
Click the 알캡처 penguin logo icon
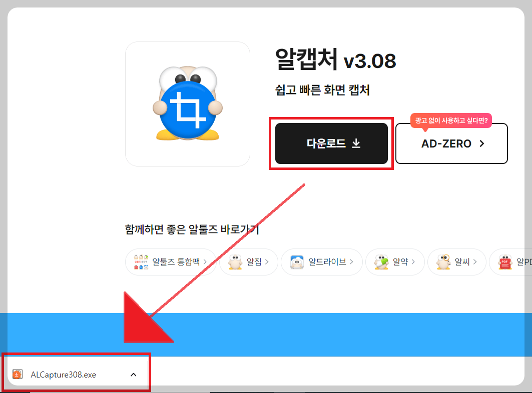(x=188, y=103)
